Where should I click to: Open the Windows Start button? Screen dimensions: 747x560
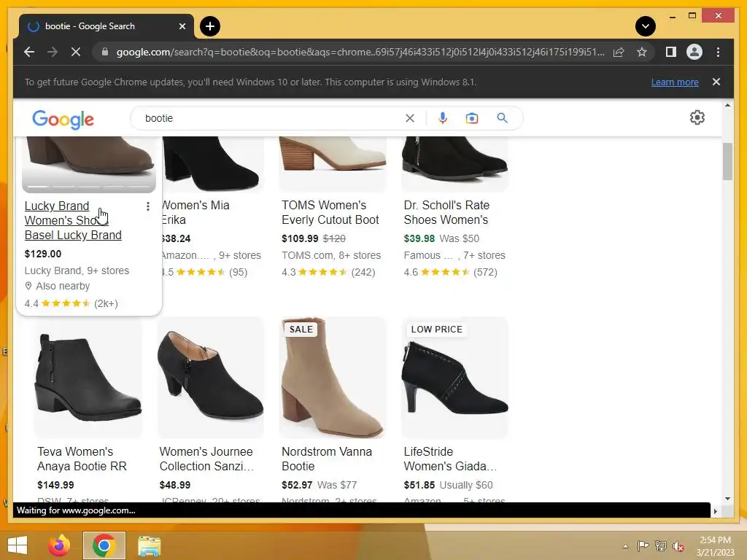18,545
